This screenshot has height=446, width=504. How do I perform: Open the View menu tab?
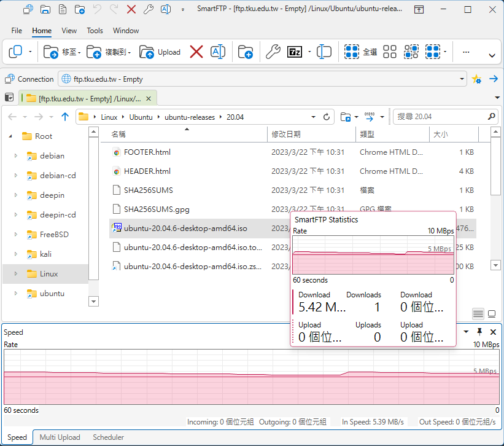tap(69, 31)
